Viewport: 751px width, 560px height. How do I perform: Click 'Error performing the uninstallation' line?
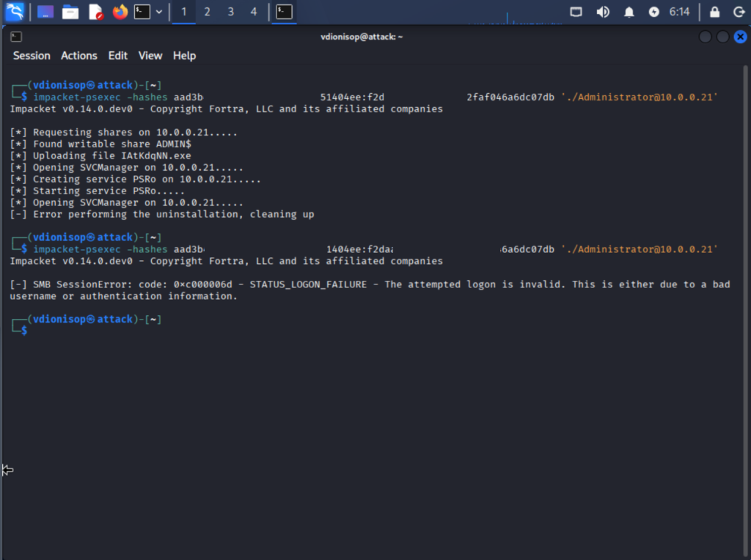[x=162, y=214]
